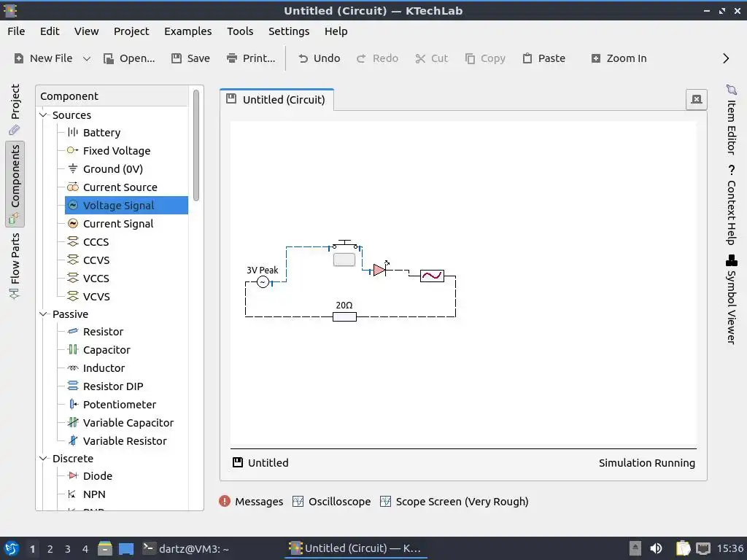Open the volume control in system tray

pos(656,548)
